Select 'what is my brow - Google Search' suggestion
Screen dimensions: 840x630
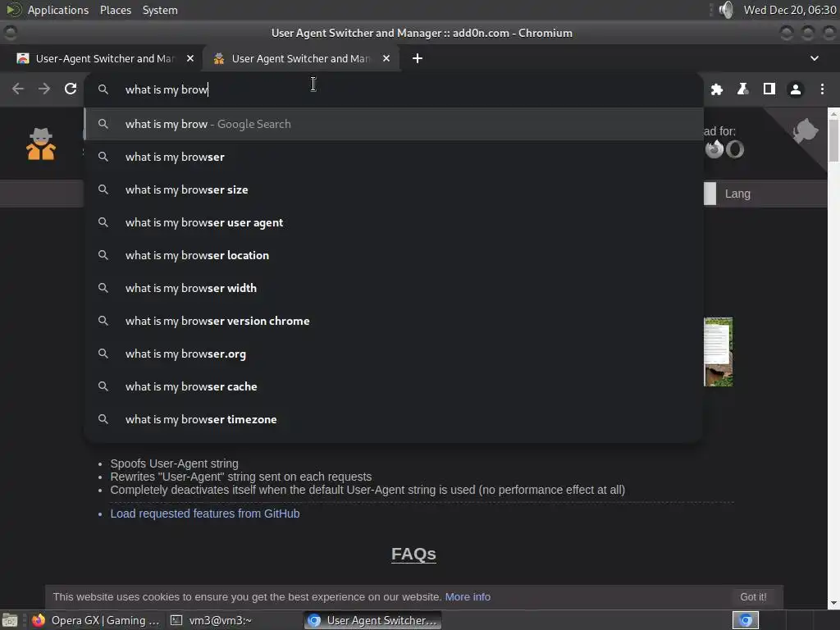coord(394,124)
